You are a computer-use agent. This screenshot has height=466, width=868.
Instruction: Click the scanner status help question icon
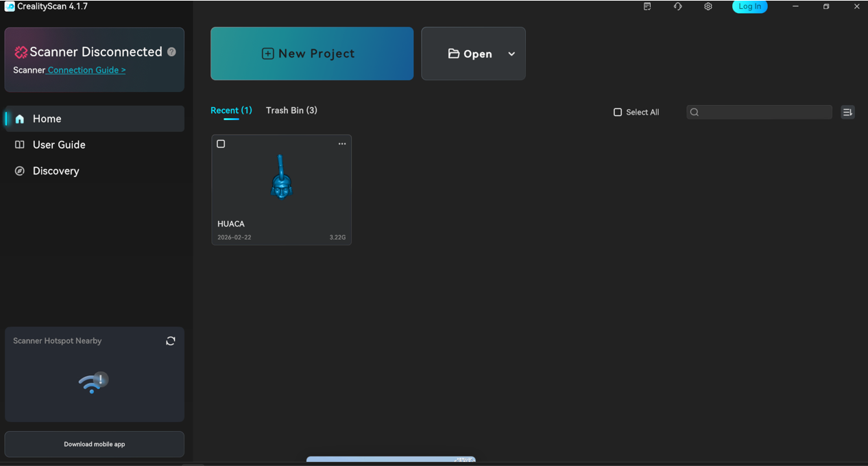171,51
